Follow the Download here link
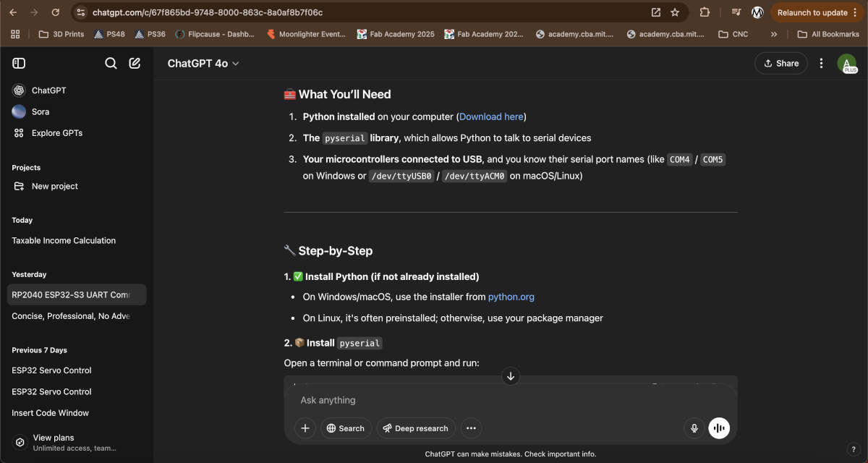 [491, 116]
